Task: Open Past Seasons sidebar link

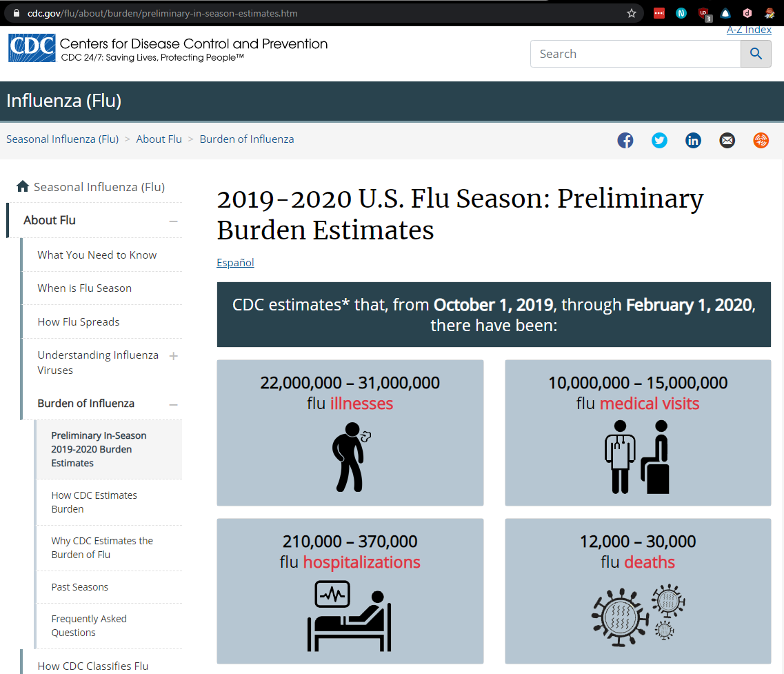Action: (79, 587)
